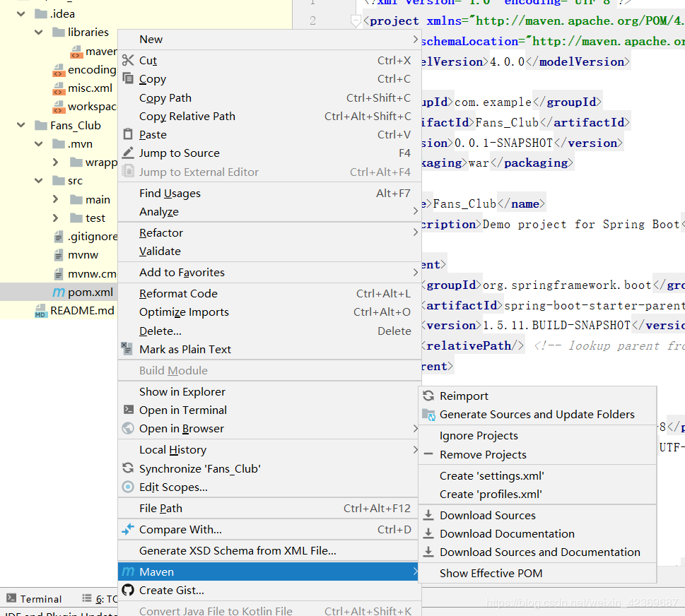Open the Refactor submenu
The height and width of the screenshot is (616, 685).
269,232
